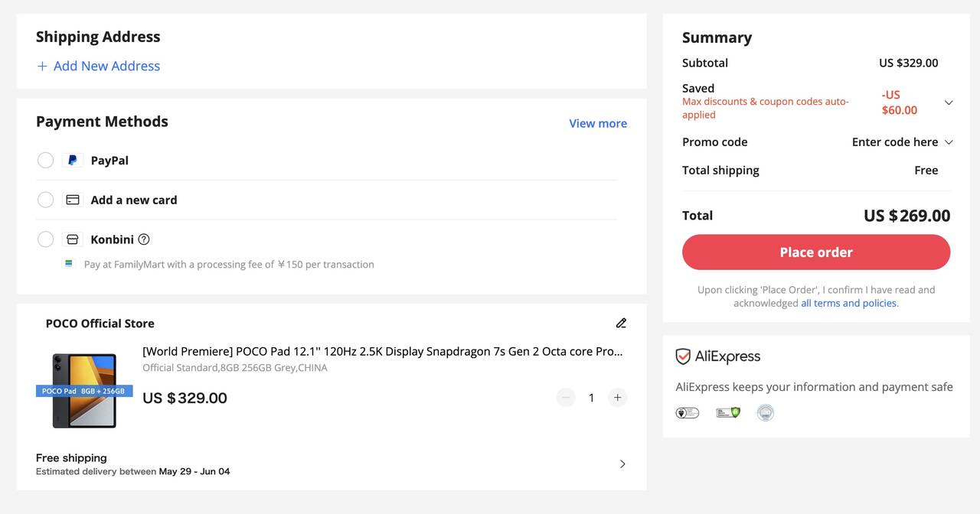Choose Konbini as payment method
Viewport: 980px width, 514px height.
point(46,239)
